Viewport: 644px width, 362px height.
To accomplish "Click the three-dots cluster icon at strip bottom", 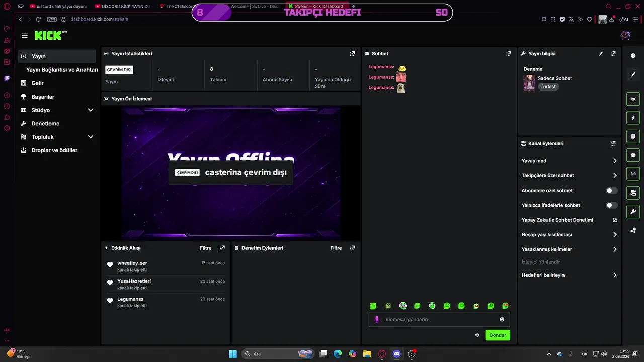I will coord(633,230).
